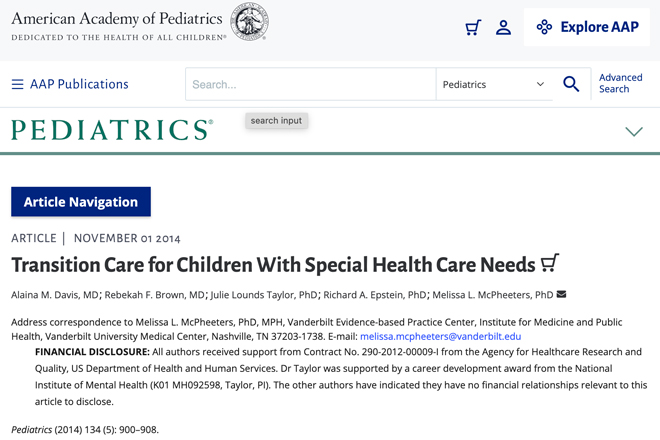This screenshot has width=660, height=440.
Task: Open AAP Publications menu
Action: (x=79, y=84)
